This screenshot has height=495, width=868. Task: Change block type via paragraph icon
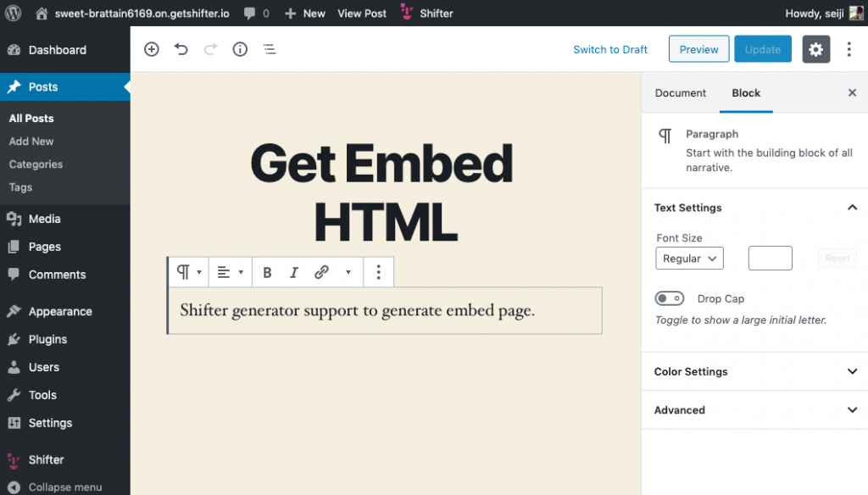188,272
